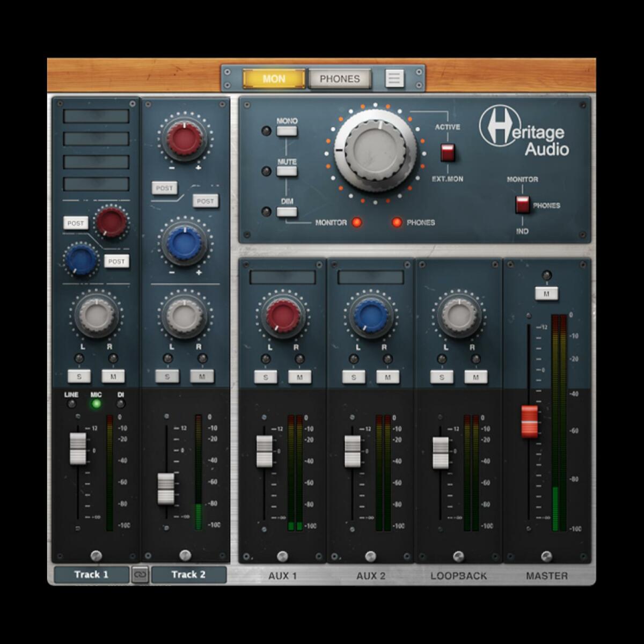
Task: Click Track 1 grey pan knob
Action: click(x=96, y=314)
